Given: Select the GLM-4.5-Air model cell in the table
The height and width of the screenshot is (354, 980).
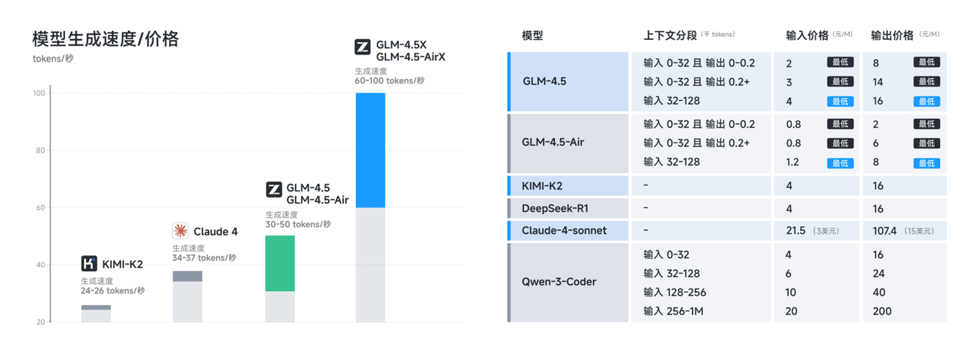Looking at the screenshot, I should point(553,142).
